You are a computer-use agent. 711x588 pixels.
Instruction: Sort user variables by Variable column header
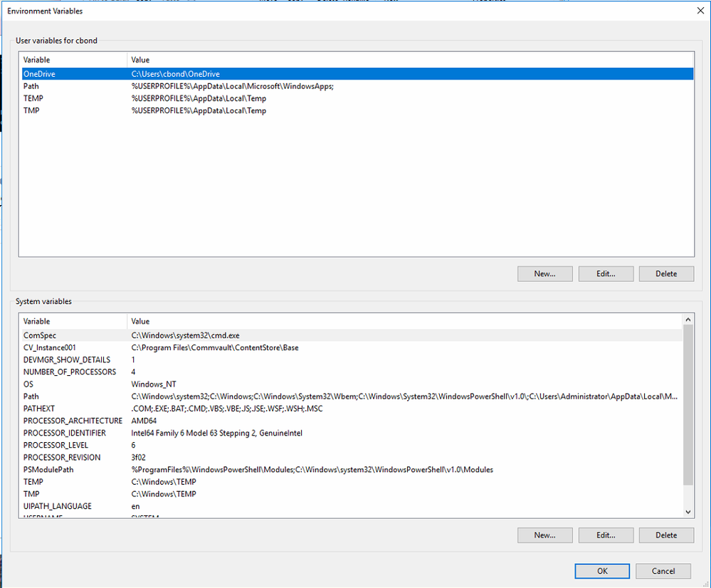pos(73,60)
